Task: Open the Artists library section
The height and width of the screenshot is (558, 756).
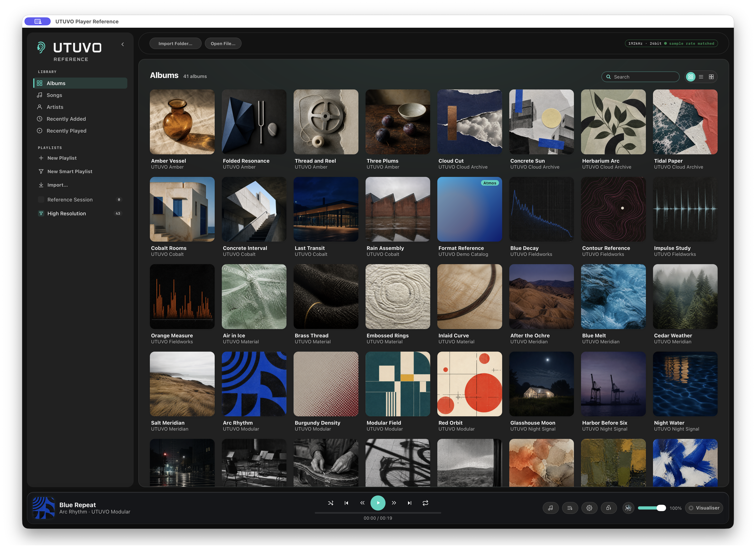Action: [x=80, y=107]
